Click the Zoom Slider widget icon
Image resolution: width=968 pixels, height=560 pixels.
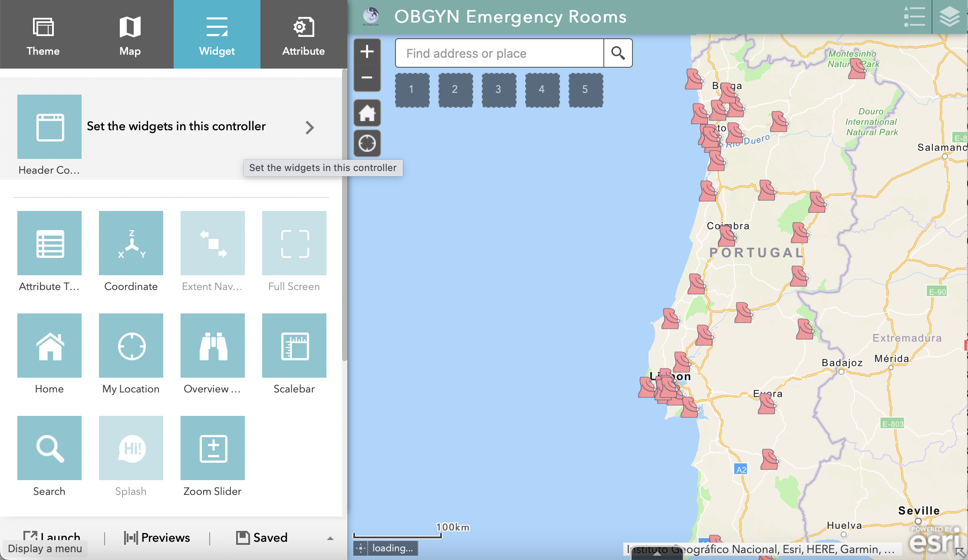tap(213, 448)
